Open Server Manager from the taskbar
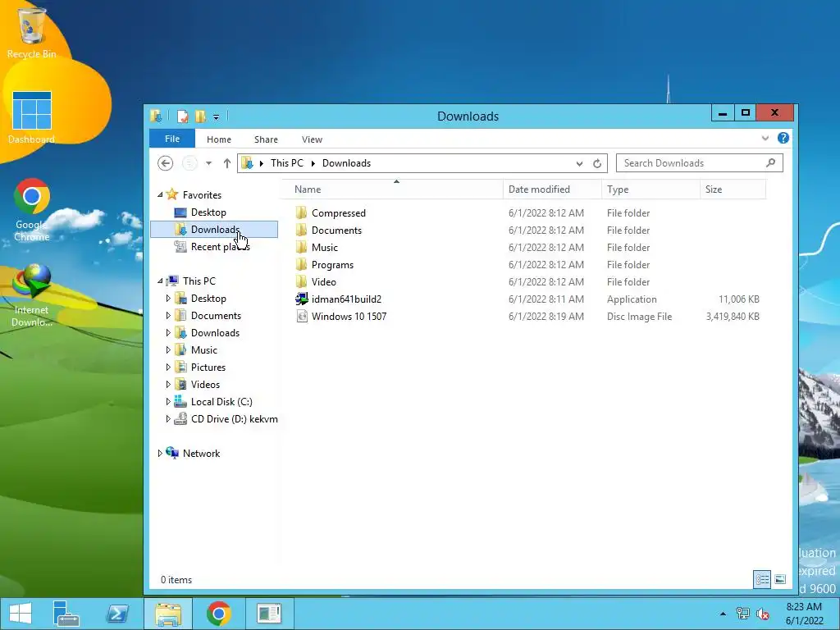Viewport: 840px width, 630px height. (66, 614)
